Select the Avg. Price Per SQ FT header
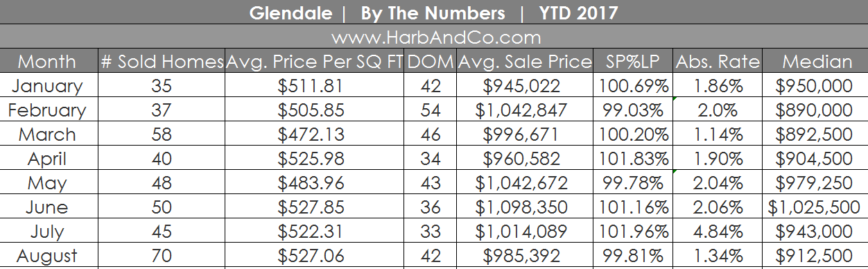 click(x=314, y=61)
